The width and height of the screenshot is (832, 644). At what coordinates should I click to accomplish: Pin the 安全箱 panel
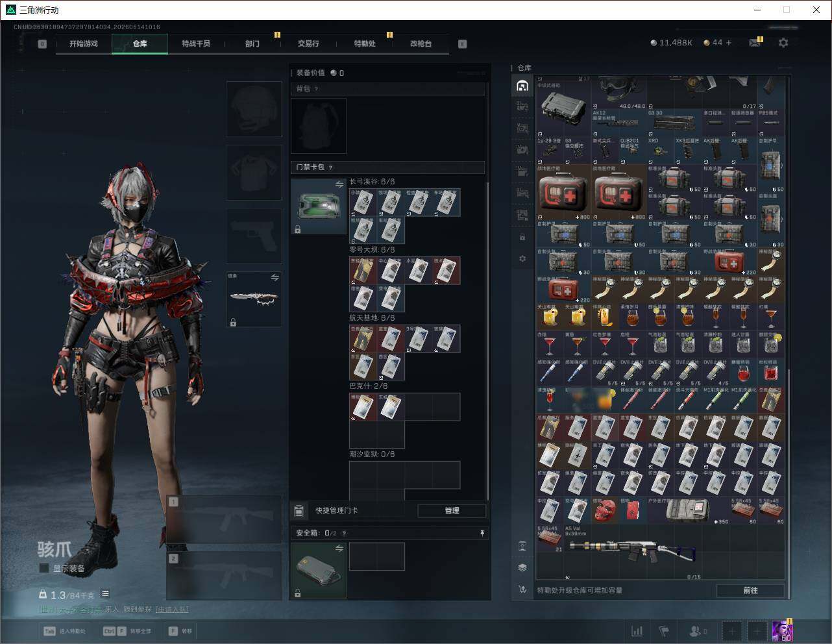click(x=482, y=533)
